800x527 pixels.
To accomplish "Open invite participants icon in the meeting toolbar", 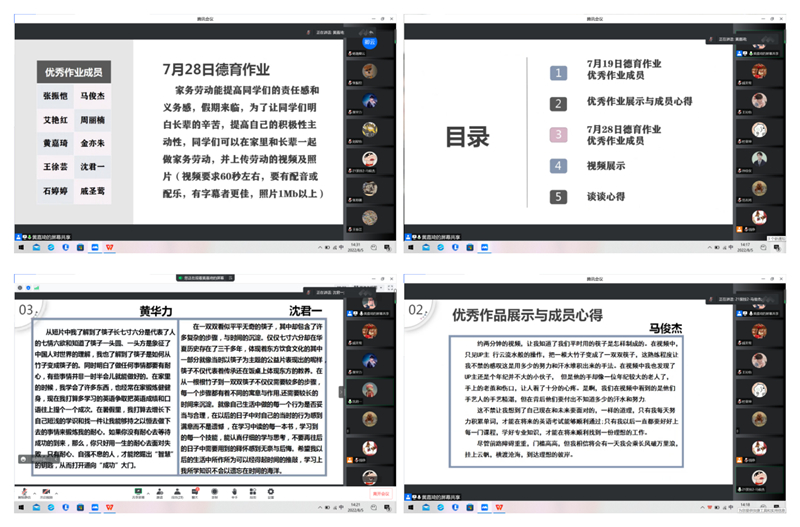I will pyautogui.click(x=160, y=493).
